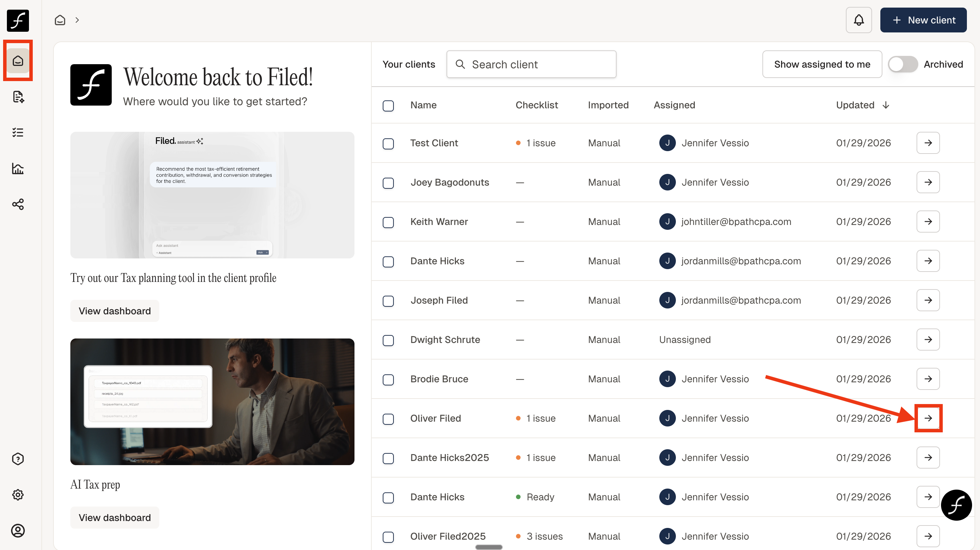Sort by the Updated column arrow
Image resolution: width=980 pixels, height=550 pixels.
pyautogui.click(x=886, y=105)
